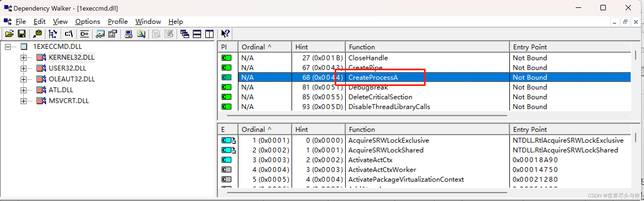Collapse the 1EXECCMD.DLL root node
The image size is (644, 201).
click(x=8, y=47)
